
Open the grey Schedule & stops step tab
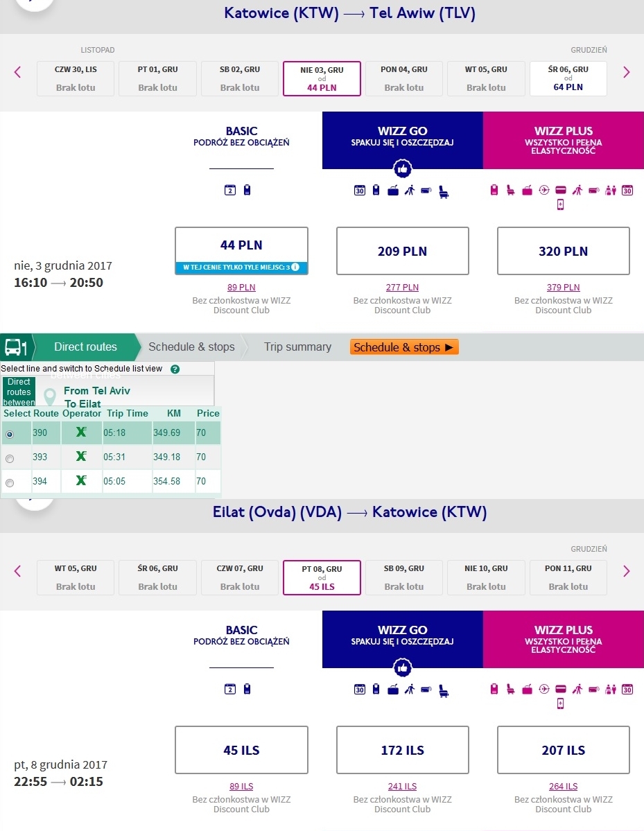[x=191, y=347]
